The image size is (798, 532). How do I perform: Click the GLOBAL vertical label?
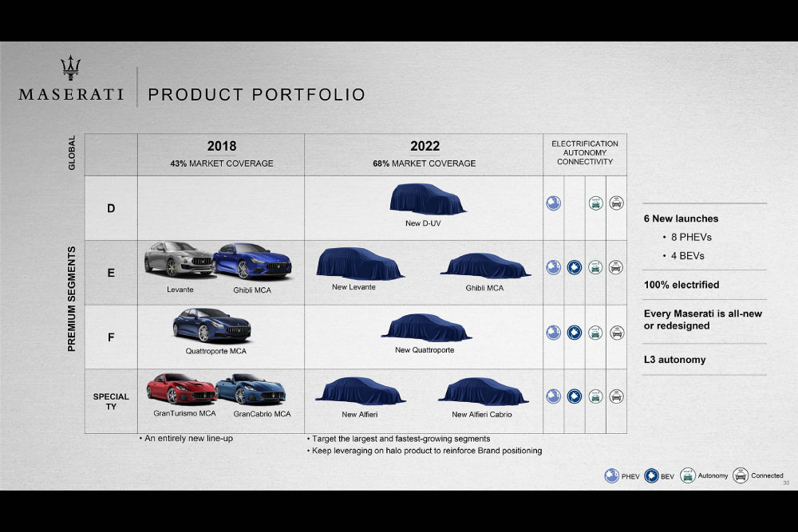(72, 152)
